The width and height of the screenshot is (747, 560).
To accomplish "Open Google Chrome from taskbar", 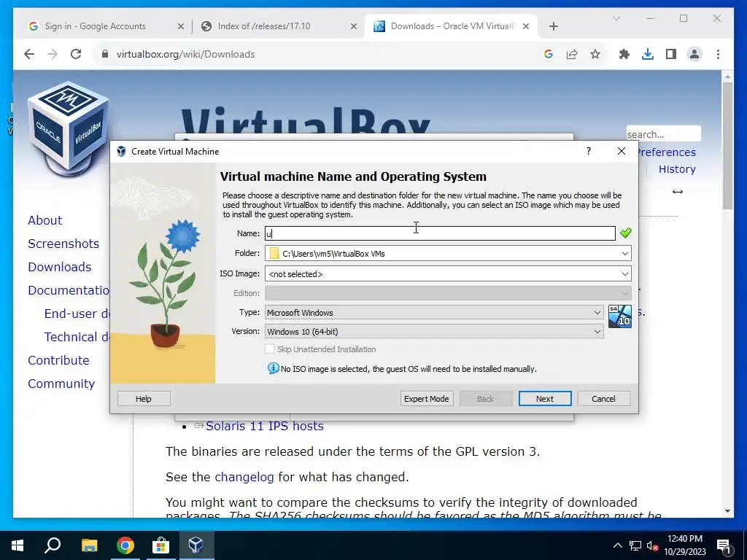I will 125,545.
